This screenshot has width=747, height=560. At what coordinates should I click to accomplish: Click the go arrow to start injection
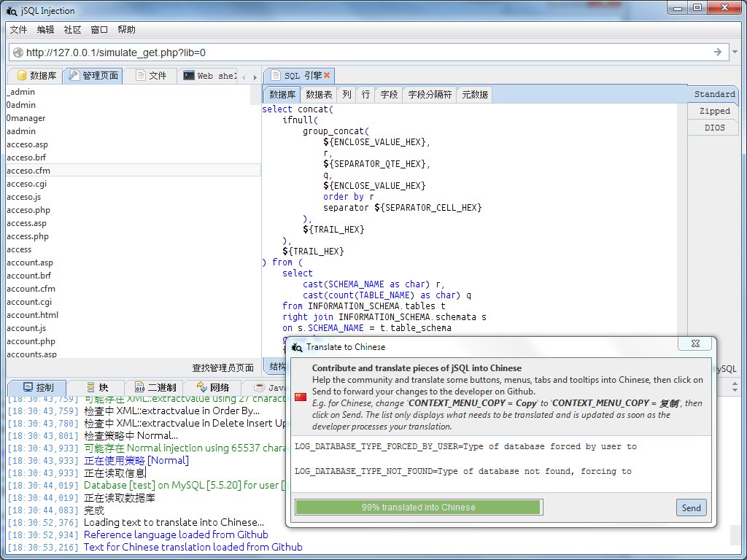(718, 52)
